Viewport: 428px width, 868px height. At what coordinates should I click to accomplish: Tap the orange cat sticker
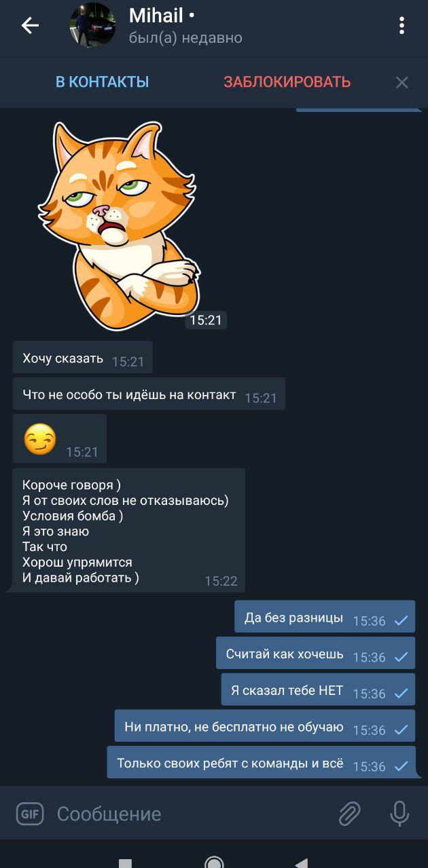coord(120,225)
